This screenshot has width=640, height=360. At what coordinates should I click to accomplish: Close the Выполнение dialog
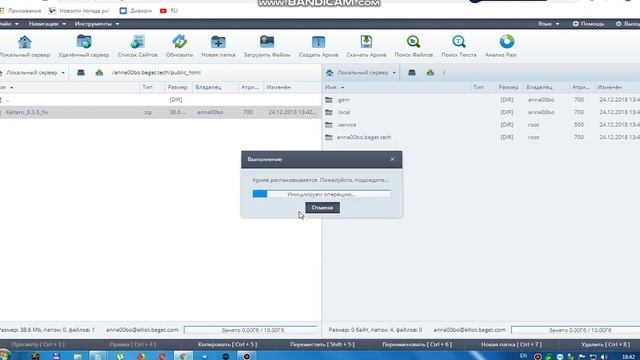click(x=392, y=159)
